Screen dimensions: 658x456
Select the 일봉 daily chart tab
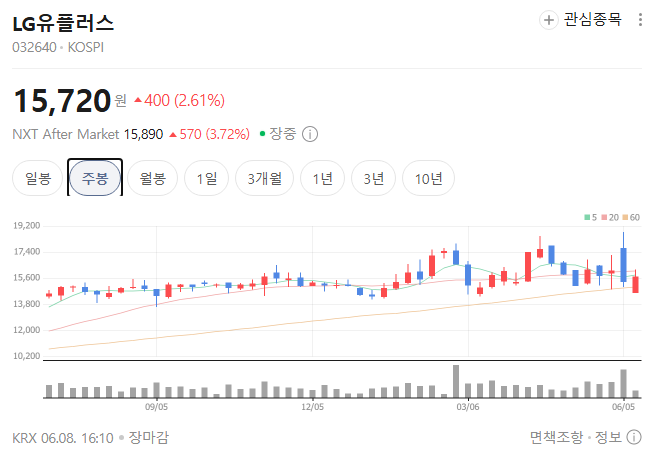[38, 178]
